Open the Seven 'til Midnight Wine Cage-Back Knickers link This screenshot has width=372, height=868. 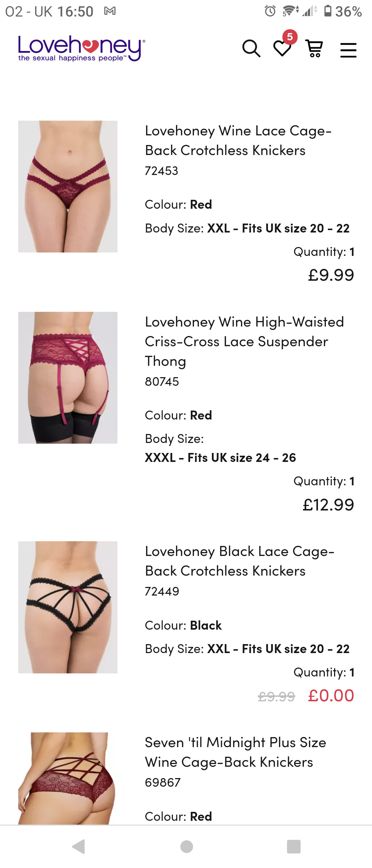click(235, 752)
